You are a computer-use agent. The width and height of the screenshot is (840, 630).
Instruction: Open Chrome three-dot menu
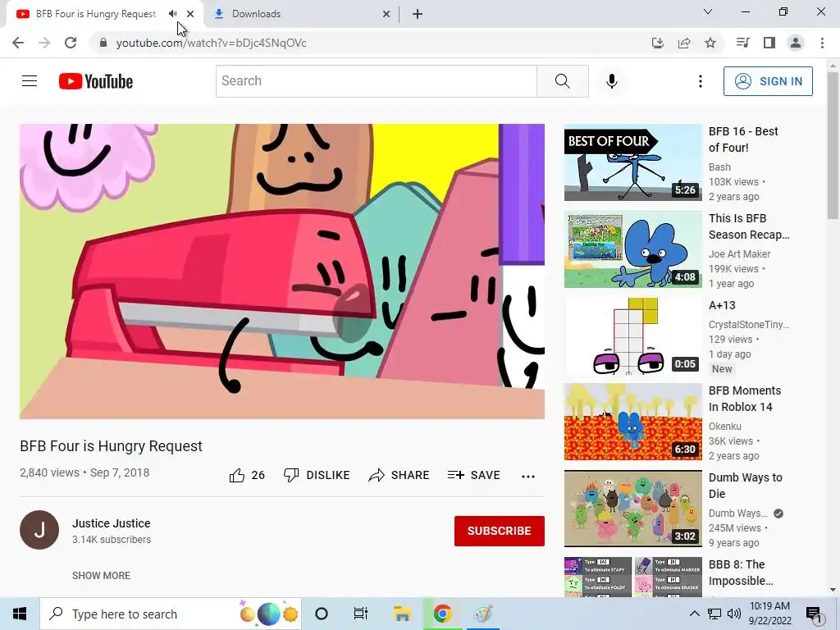[x=822, y=43]
